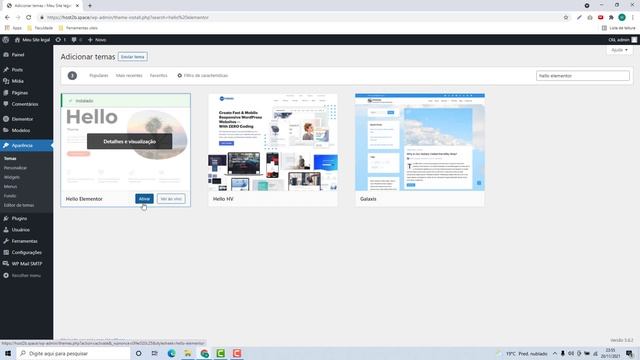Open the Ferramentas úteis bookmarks folder

click(78, 28)
